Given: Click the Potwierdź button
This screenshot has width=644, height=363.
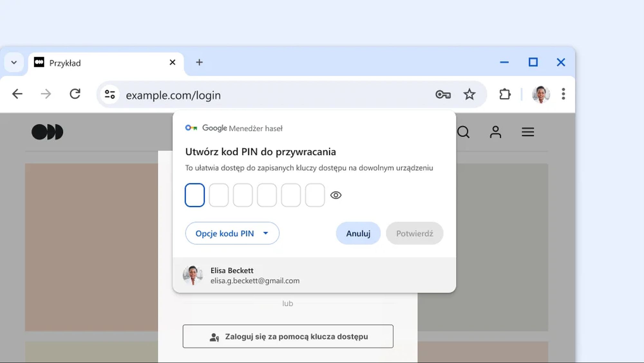Looking at the screenshot, I should [415, 233].
